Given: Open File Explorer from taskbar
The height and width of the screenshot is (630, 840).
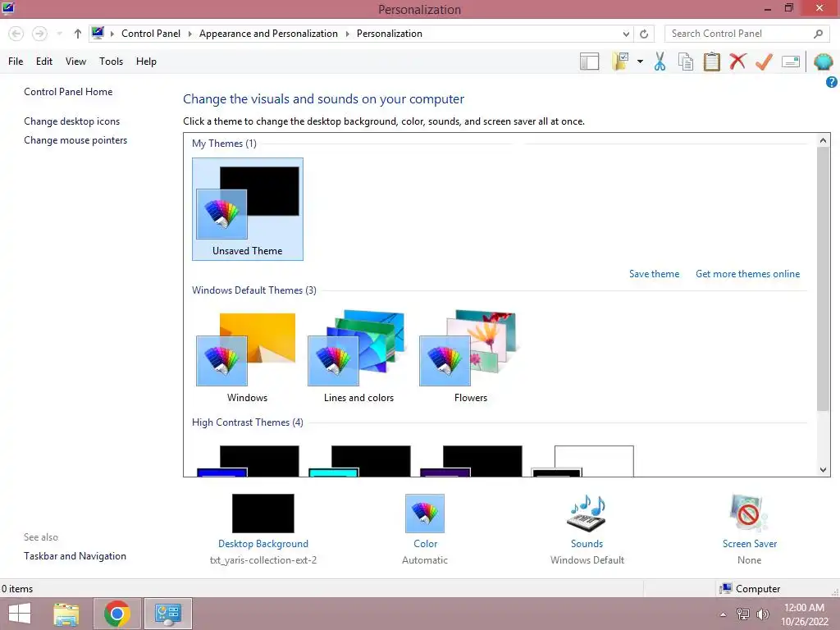Looking at the screenshot, I should tap(66, 614).
